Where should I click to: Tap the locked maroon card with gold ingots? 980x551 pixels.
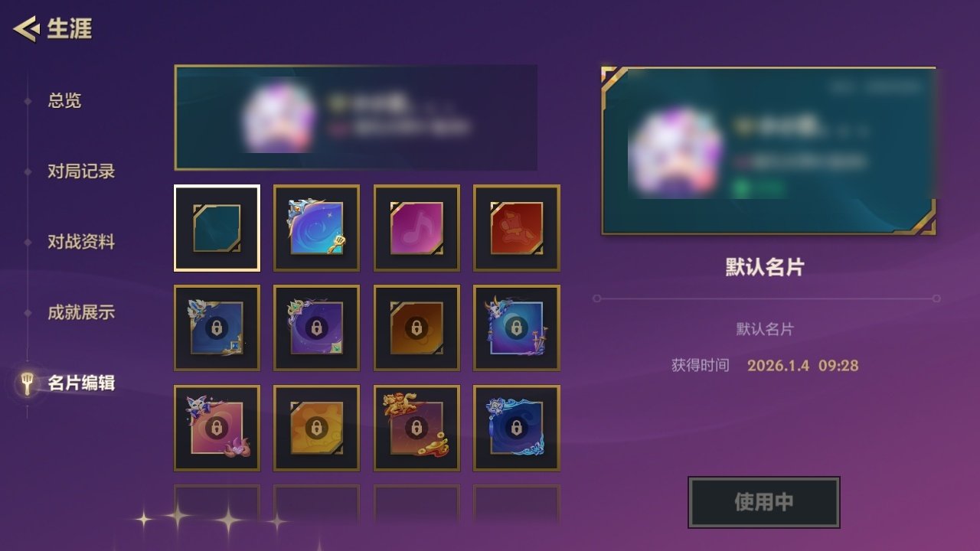click(x=416, y=428)
